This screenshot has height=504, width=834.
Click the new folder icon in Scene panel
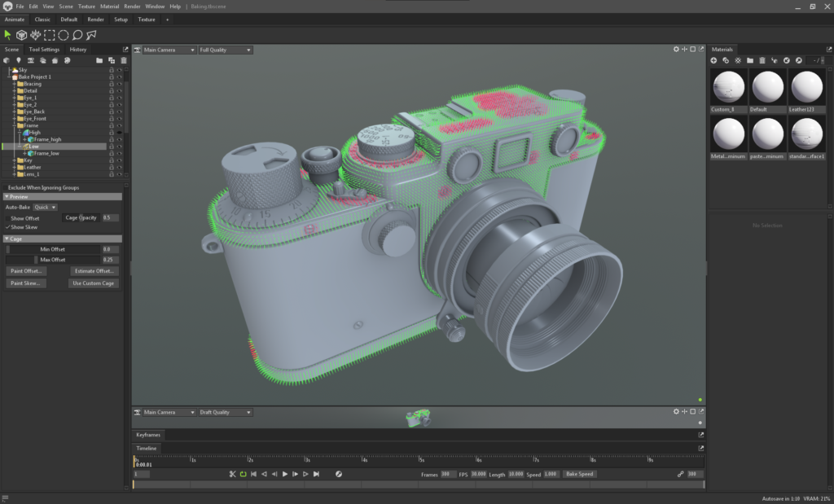99,60
